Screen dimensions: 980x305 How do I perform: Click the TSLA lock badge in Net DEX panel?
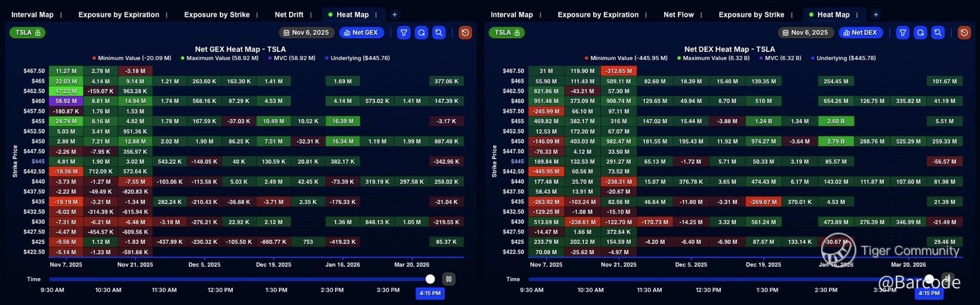[x=507, y=33]
